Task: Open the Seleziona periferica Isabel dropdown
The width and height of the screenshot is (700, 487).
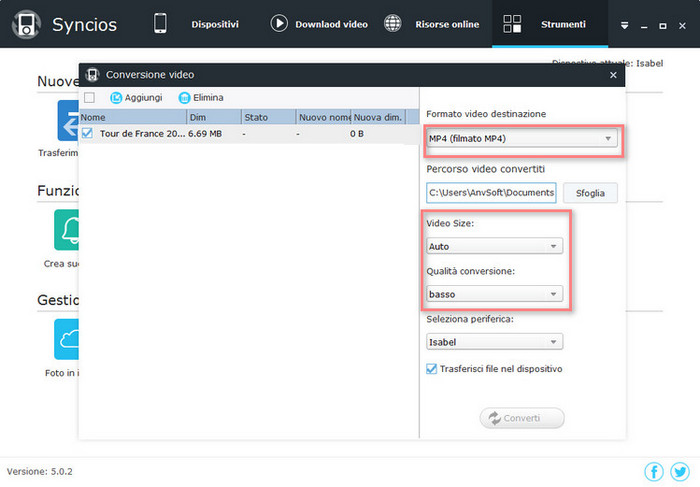Action: 494,342
